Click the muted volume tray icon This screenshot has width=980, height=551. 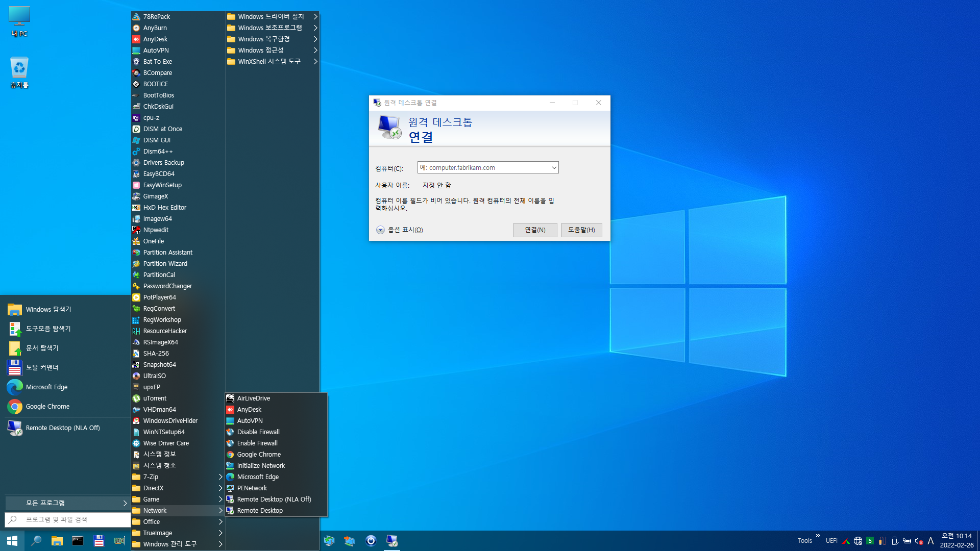[x=919, y=541]
